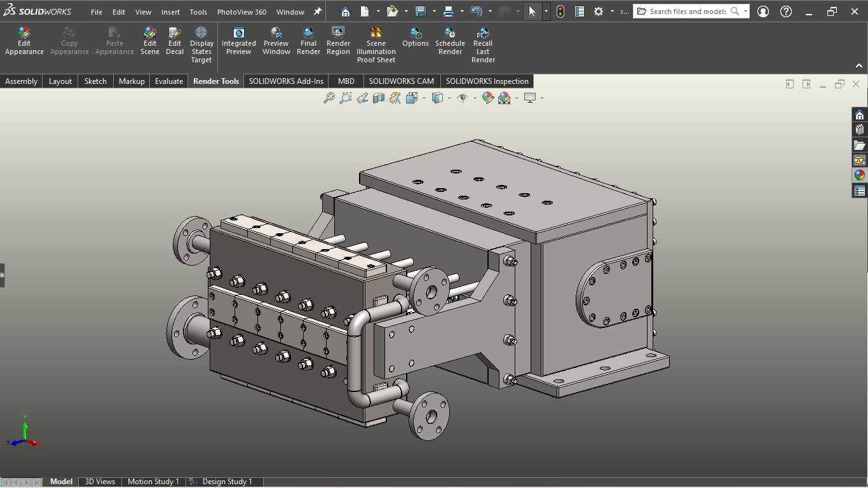Toggle the Preview Window

(276, 42)
